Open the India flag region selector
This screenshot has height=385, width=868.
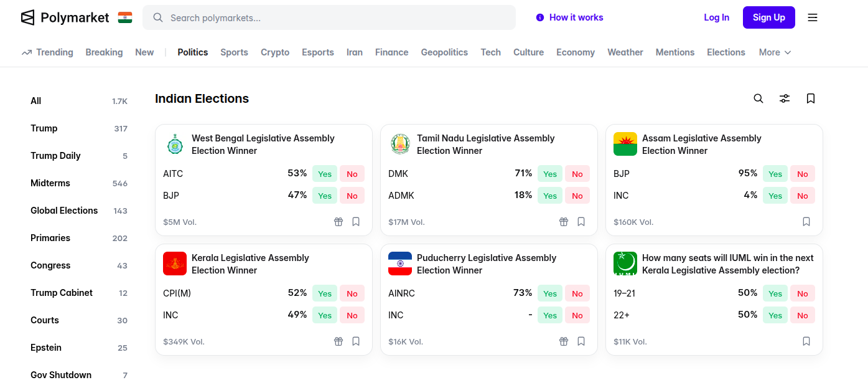pos(125,17)
